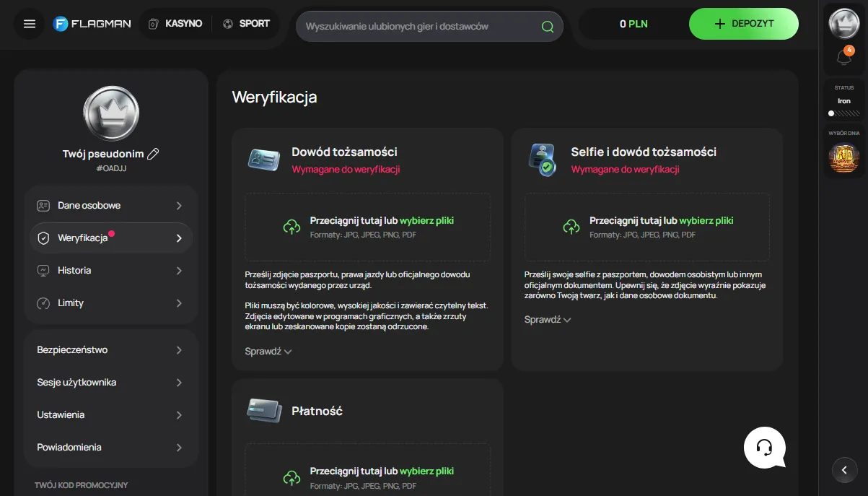Click the 0 PLN balance display
This screenshot has width=868, height=496.
point(634,24)
